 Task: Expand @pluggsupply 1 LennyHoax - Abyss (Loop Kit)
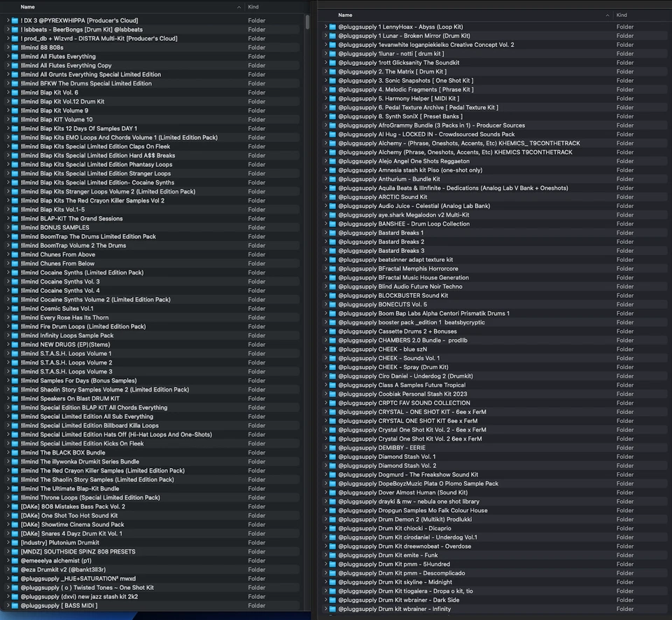[x=325, y=27]
